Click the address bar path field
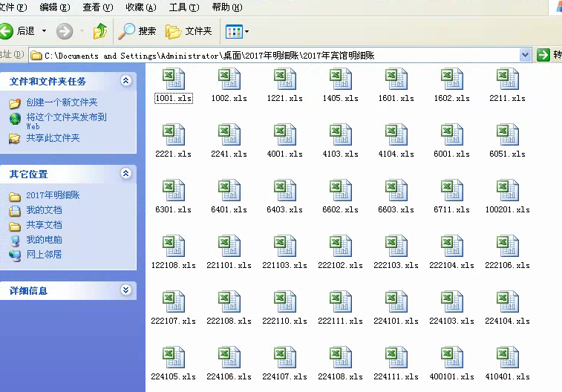 (x=274, y=56)
